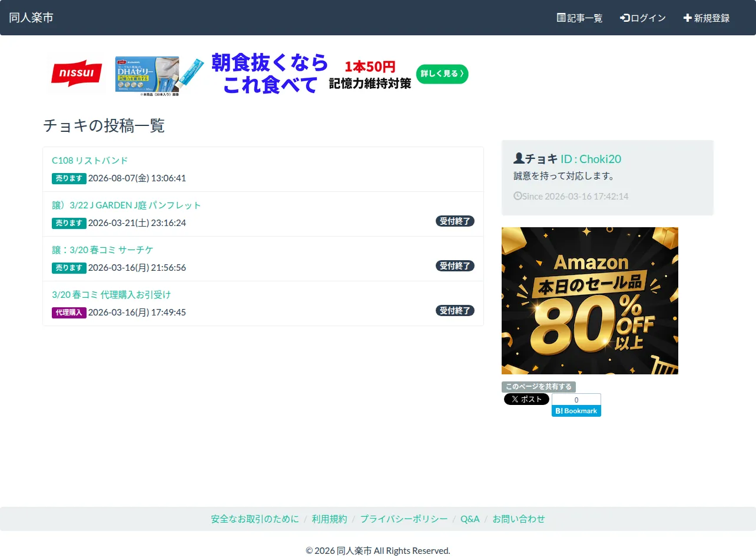Image resolution: width=756 pixels, height=558 pixels.
Task: Open the Amazon 80% OFF sale banner
Action: (x=590, y=301)
